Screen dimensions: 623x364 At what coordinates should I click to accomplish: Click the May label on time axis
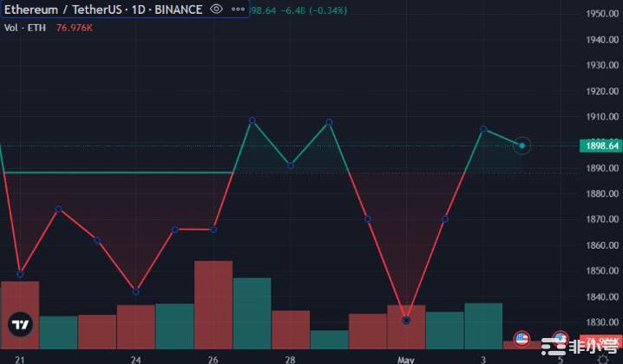(x=406, y=358)
